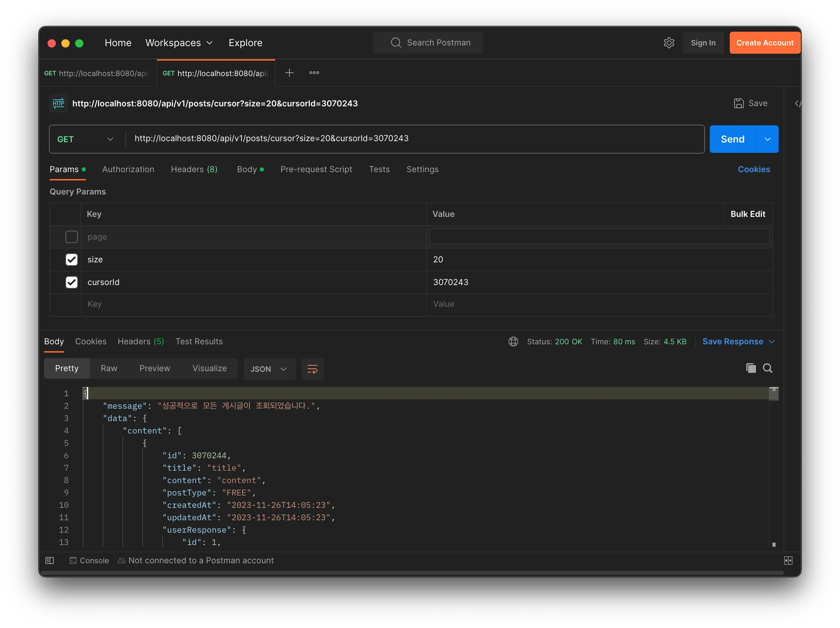Switch to the Authorization tab
The image size is (840, 628).
coord(128,169)
